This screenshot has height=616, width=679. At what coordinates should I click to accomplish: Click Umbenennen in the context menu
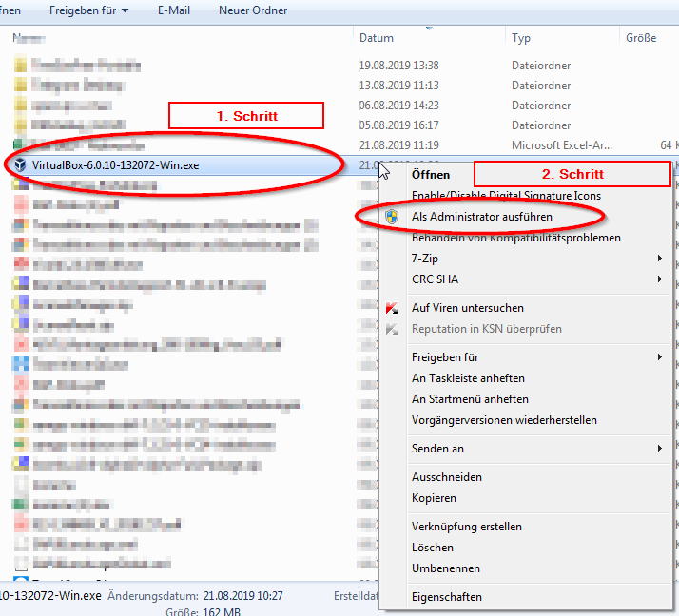click(446, 568)
